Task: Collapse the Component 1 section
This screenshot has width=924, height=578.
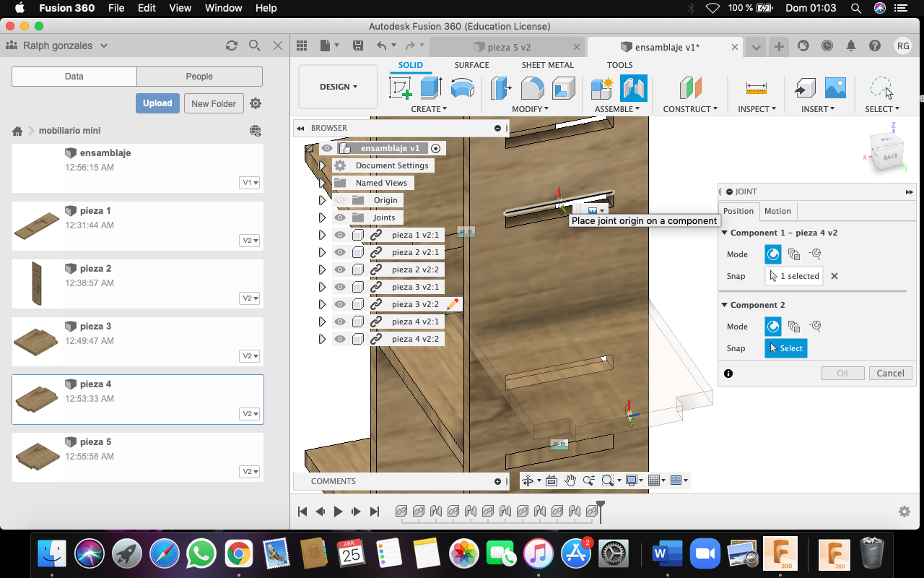Action: (x=725, y=233)
